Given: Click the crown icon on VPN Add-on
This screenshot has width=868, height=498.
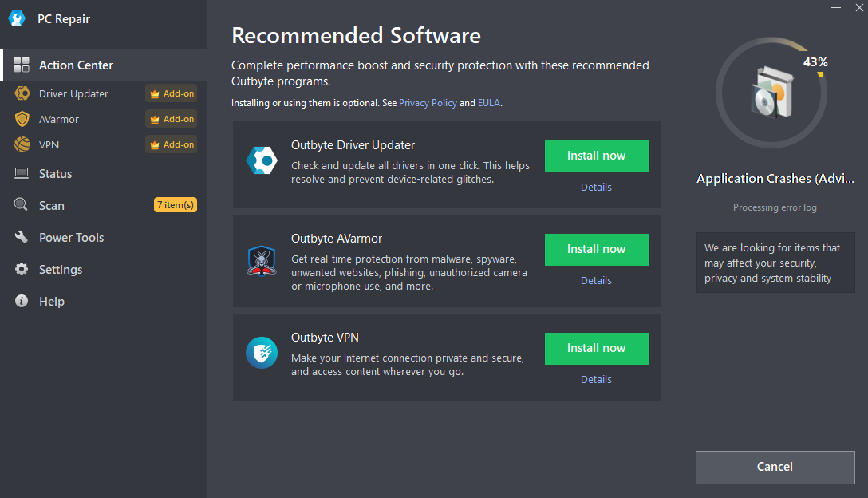Looking at the screenshot, I should click(155, 145).
